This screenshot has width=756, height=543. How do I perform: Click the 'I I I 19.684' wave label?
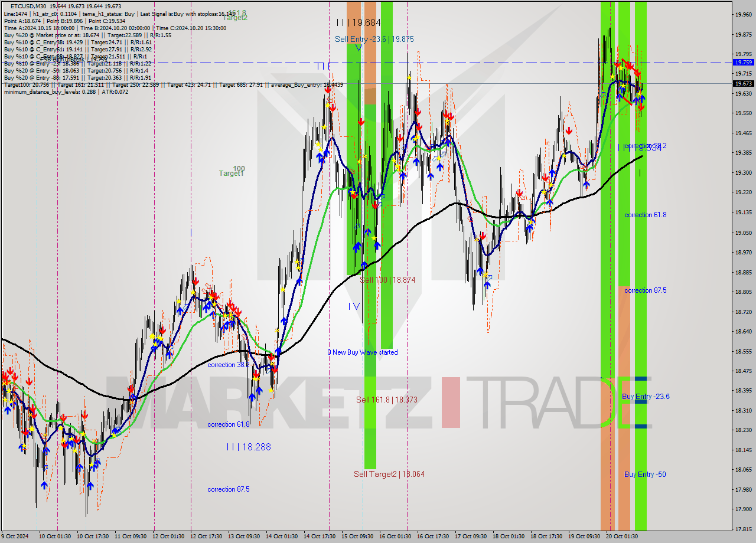click(359, 22)
